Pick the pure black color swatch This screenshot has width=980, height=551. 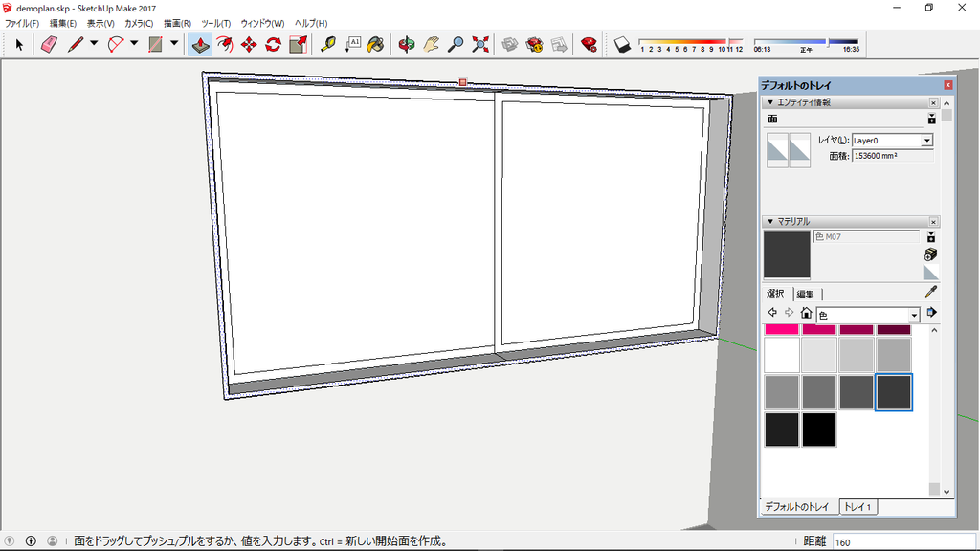(x=819, y=430)
